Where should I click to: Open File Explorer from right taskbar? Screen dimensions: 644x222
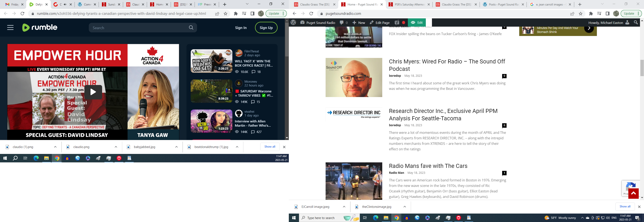pos(386,218)
